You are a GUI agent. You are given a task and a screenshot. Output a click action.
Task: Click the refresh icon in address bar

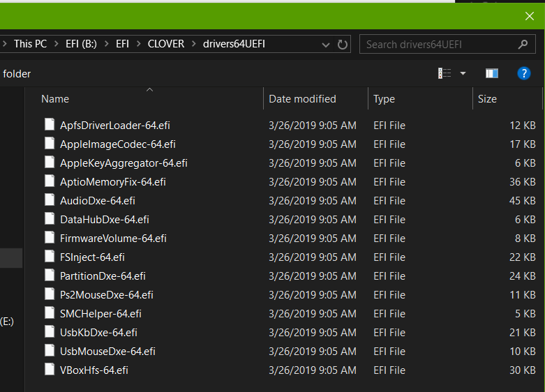[x=343, y=45]
